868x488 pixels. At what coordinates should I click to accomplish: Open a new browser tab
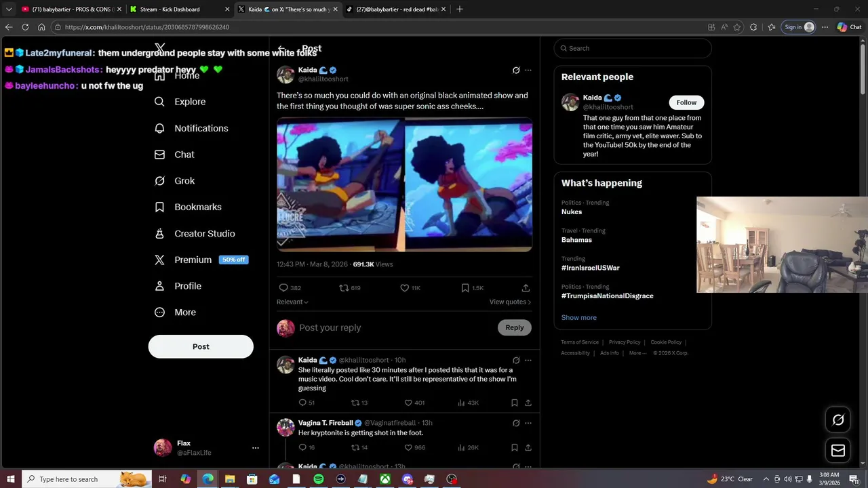pyautogui.click(x=460, y=9)
